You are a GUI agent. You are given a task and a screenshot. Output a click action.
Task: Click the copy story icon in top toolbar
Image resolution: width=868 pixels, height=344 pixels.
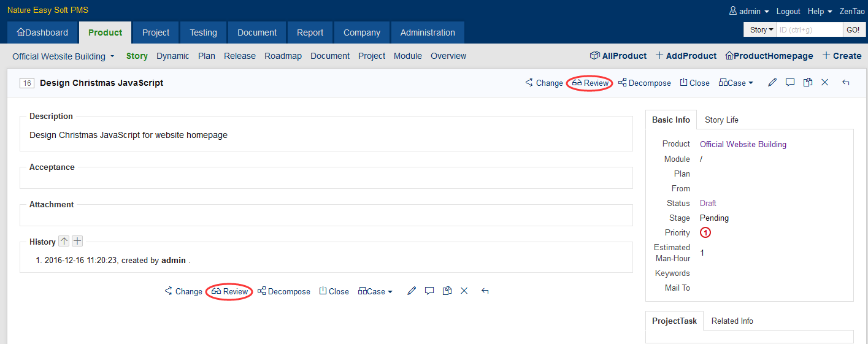808,83
